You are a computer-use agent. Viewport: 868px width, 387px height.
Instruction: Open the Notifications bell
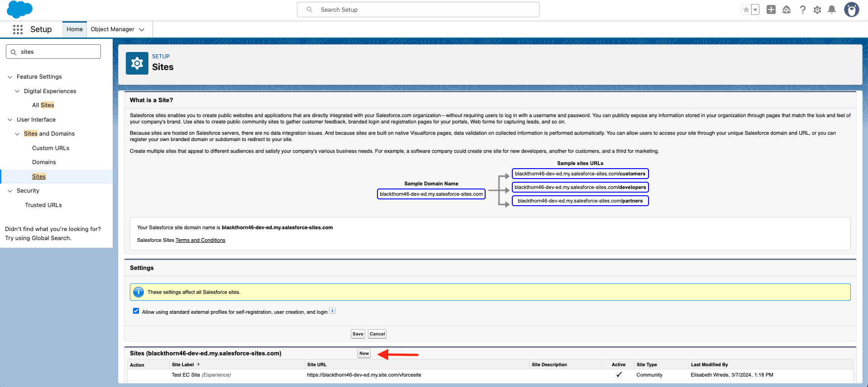click(x=832, y=9)
